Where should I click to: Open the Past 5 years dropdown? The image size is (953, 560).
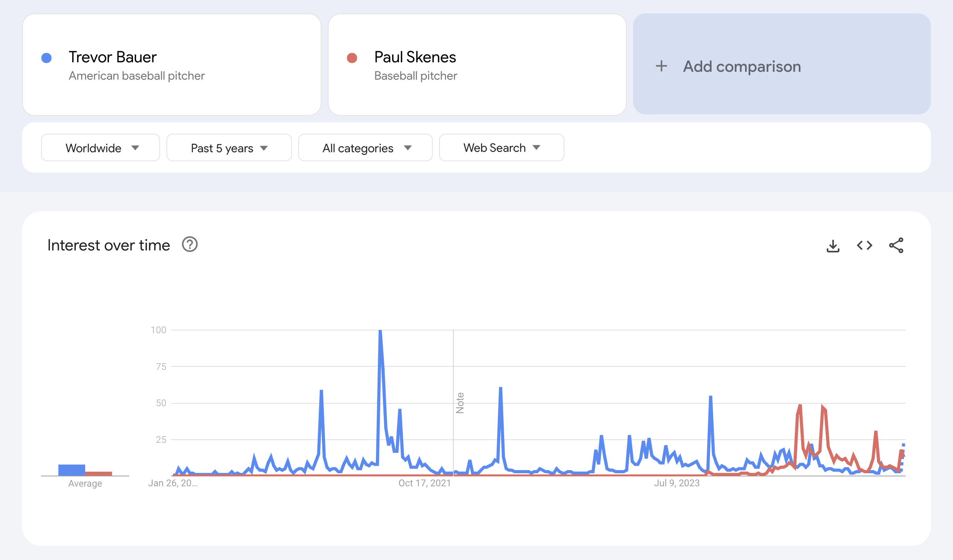coord(229,148)
